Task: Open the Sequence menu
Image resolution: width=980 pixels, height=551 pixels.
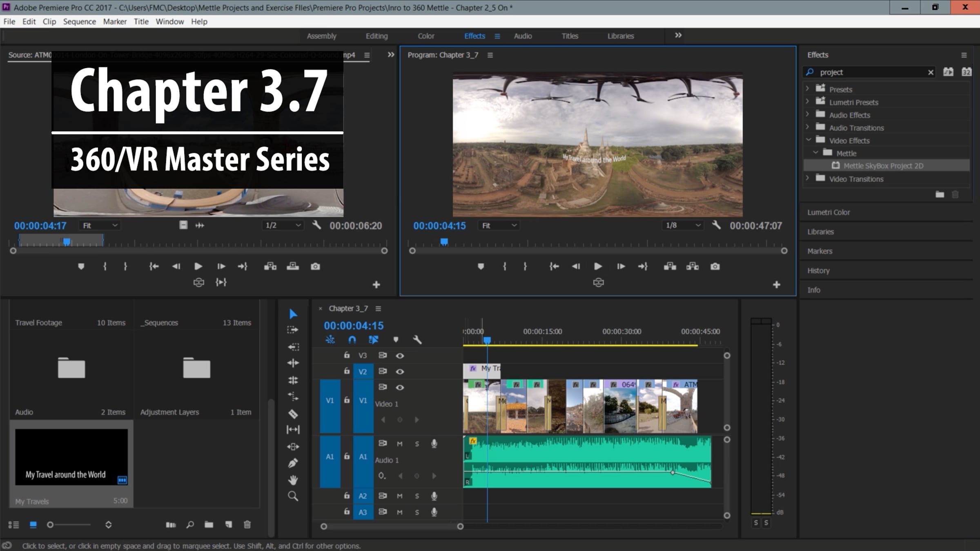Action: [x=80, y=22]
